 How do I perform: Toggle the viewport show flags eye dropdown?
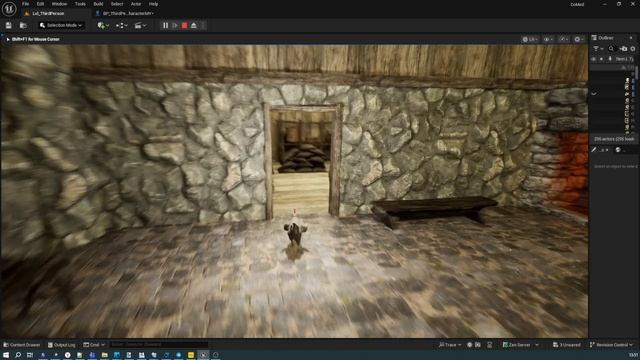click(548, 39)
